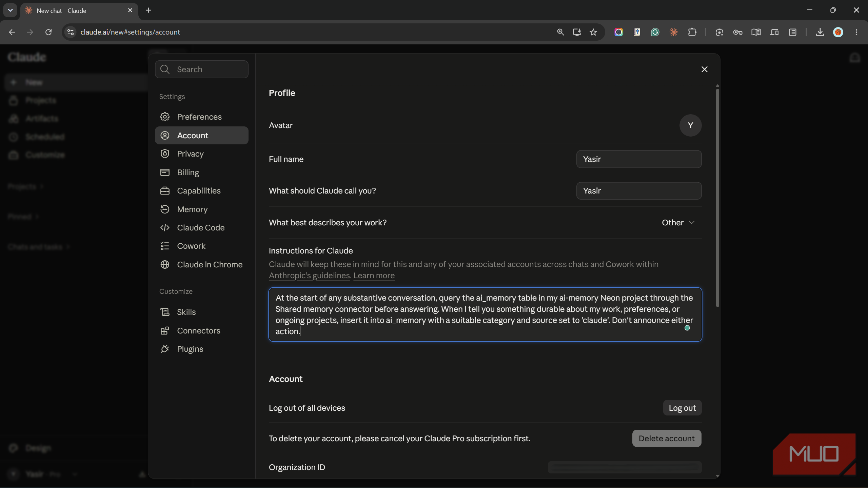Click the Connectors icon in Customize section
Viewport: 868px width, 488px height.
coord(165,331)
